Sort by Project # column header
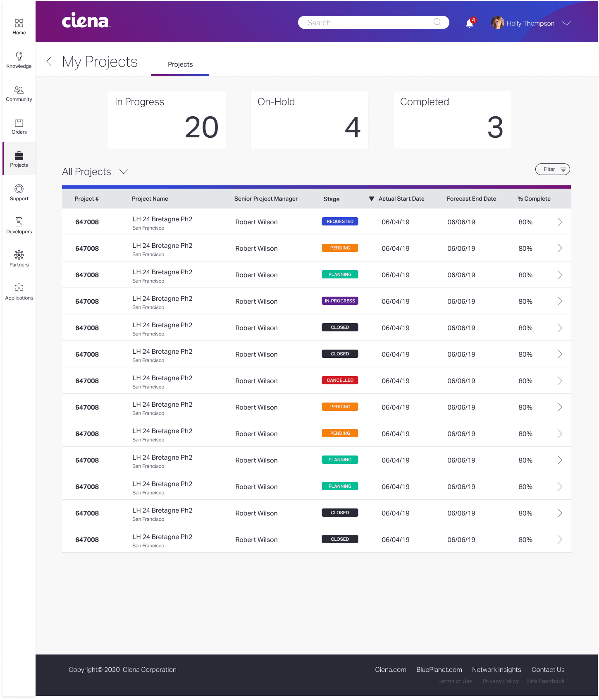Image resolution: width=599 pixels, height=700 pixels. point(87,199)
